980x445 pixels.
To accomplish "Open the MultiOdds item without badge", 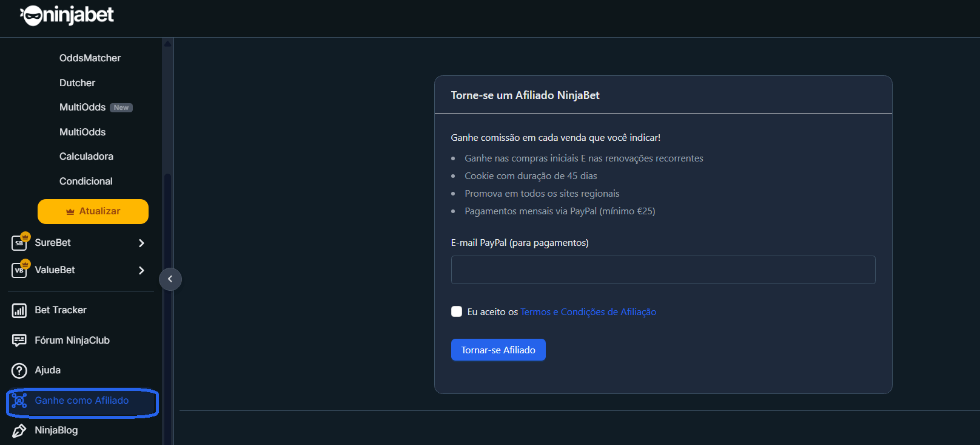I will point(82,132).
